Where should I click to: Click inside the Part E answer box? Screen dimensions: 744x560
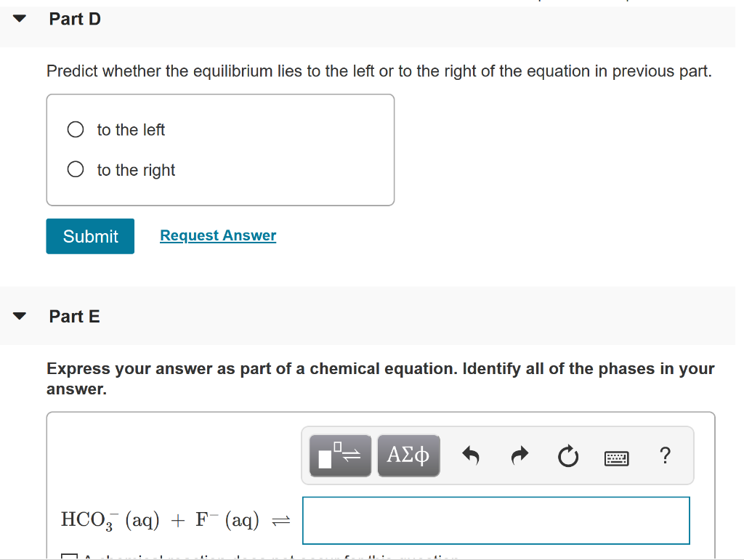point(496,520)
